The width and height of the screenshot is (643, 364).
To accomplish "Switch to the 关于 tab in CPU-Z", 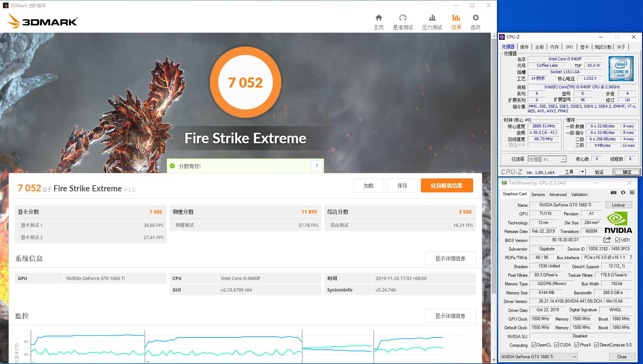I will point(621,47).
